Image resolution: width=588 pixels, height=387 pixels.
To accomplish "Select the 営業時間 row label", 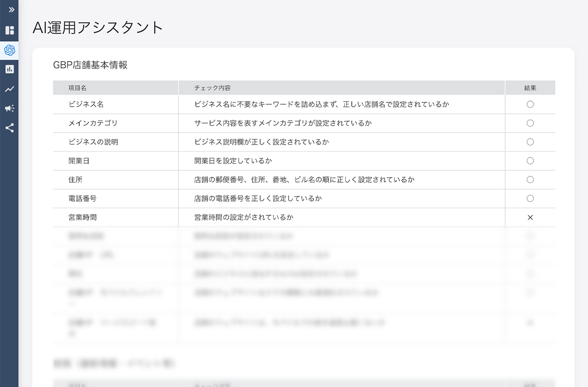I will tap(83, 218).
